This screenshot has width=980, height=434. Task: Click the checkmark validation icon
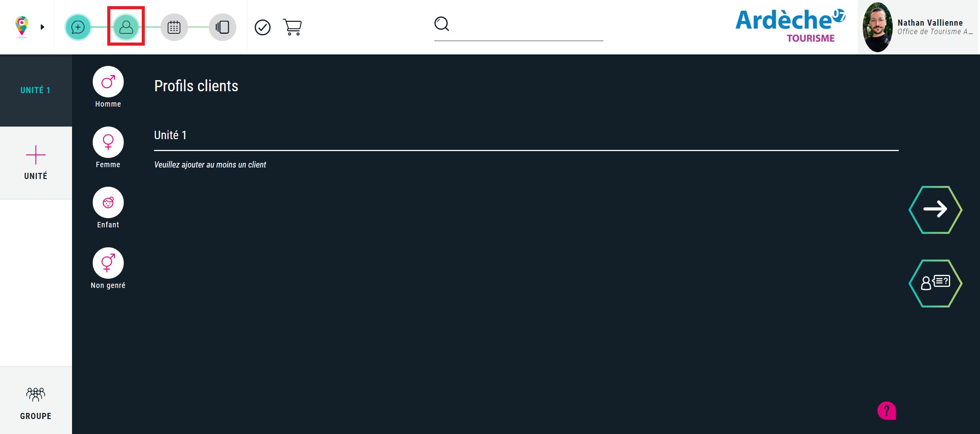pos(262,27)
